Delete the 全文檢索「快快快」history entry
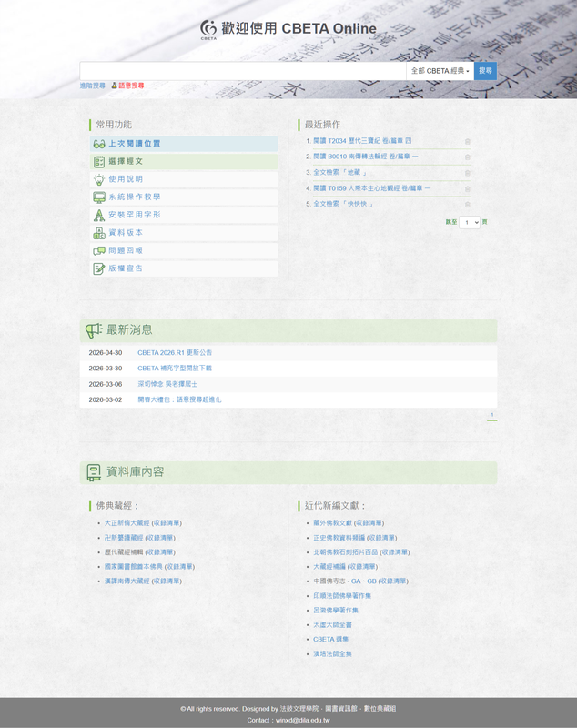The height and width of the screenshot is (728, 577). pos(468,204)
